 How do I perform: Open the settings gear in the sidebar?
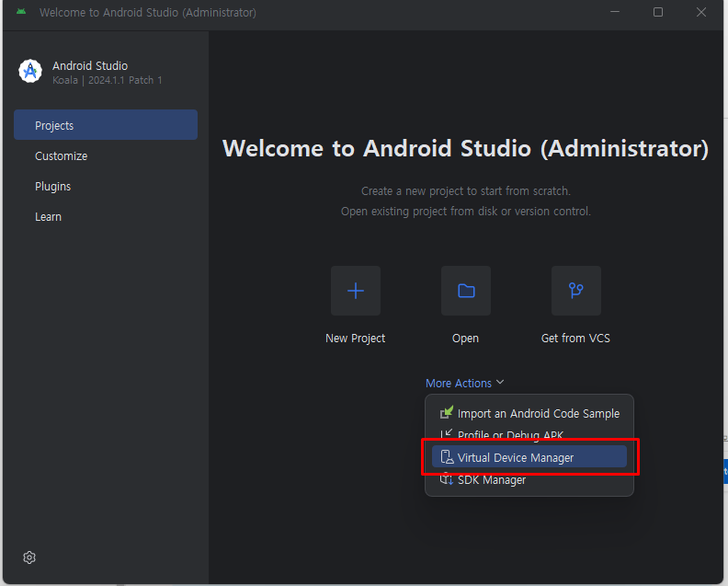coord(29,557)
